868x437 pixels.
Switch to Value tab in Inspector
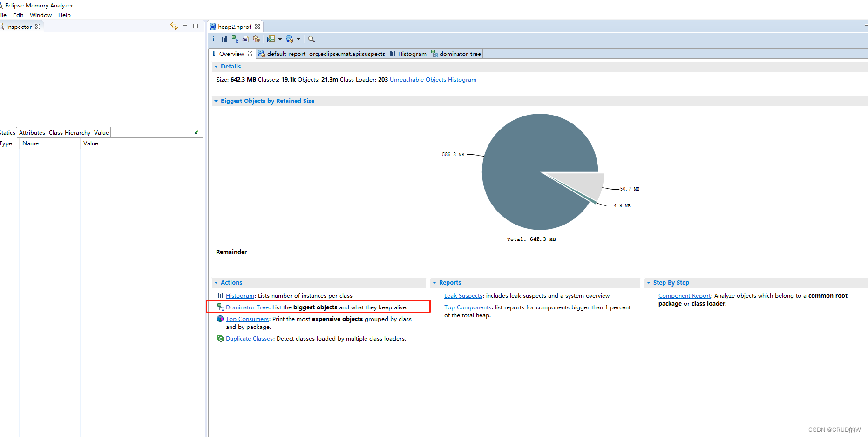102,133
